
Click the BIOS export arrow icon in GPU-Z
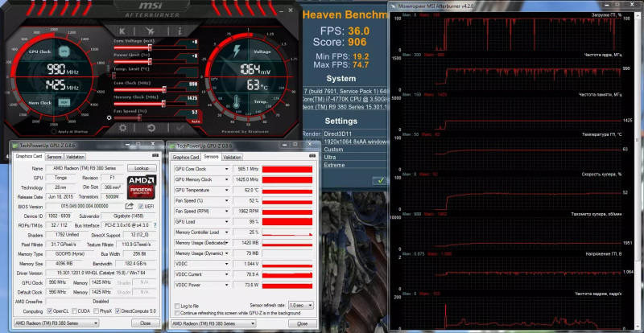point(129,206)
